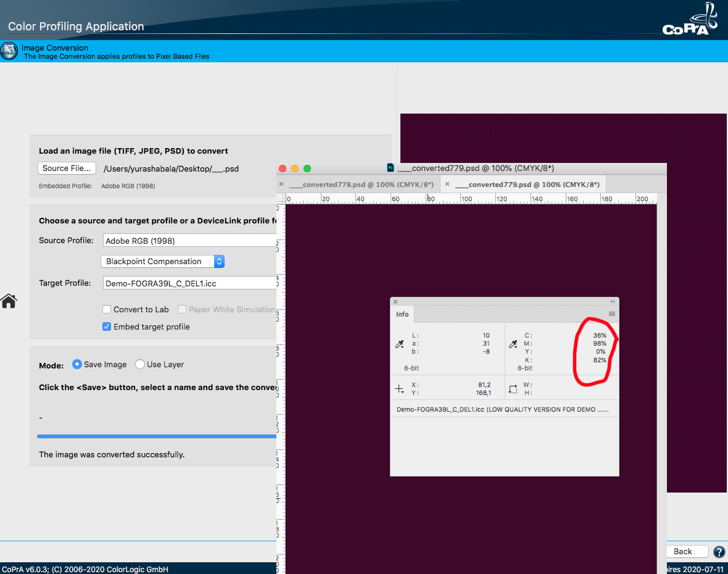The width and height of the screenshot is (728, 574).
Task: Toggle the Paper White Simulation checkbox
Action: tap(182, 309)
